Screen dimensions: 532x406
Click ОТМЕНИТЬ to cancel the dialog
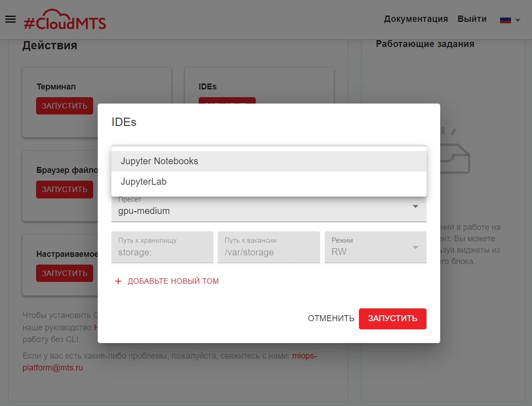pos(331,318)
